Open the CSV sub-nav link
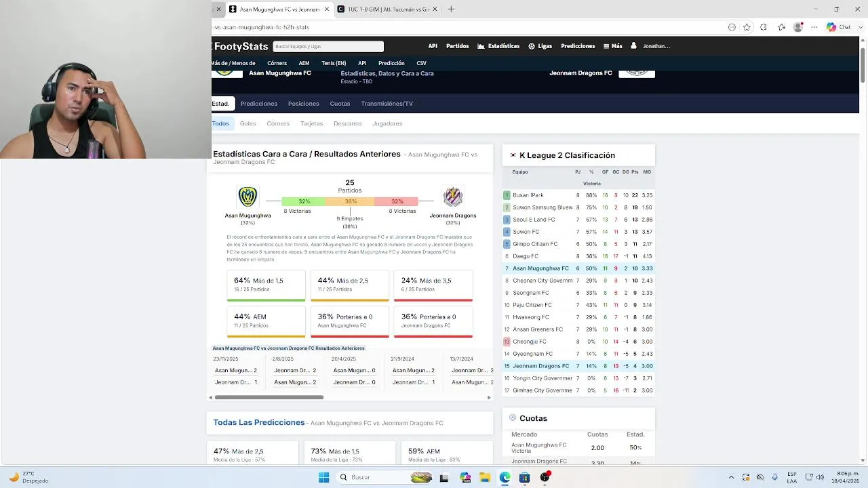The width and height of the screenshot is (868, 488). (x=421, y=63)
